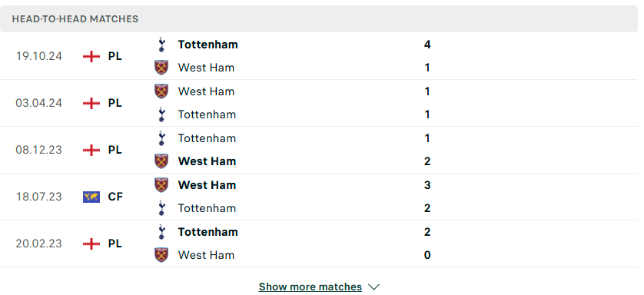Click West Ham crest in 19.10.24 match
644x295 pixels.
coord(161,68)
